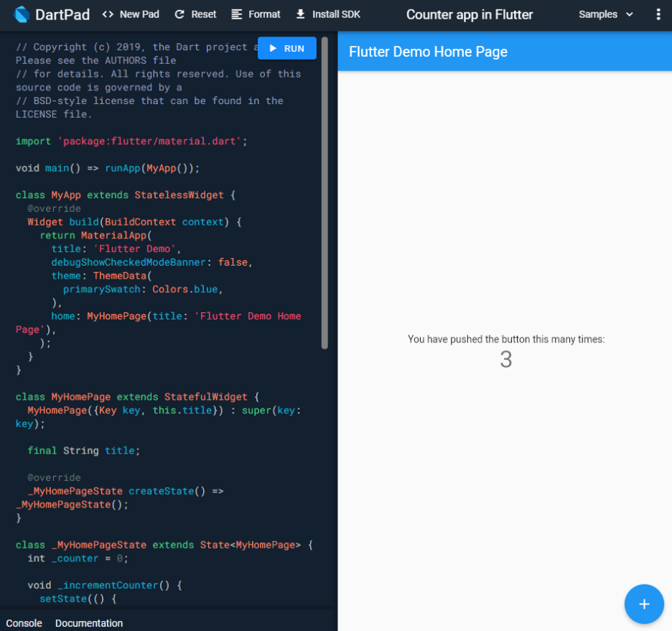The height and width of the screenshot is (631, 672).
Task: Click the Counter app in Flutter title
Action: pos(469,14)
